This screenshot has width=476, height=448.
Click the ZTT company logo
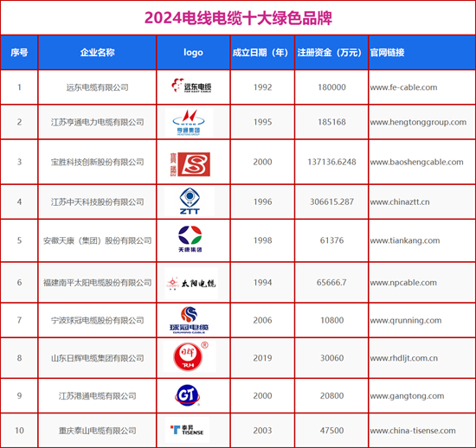pyautogui.click(x=190, y=202)
